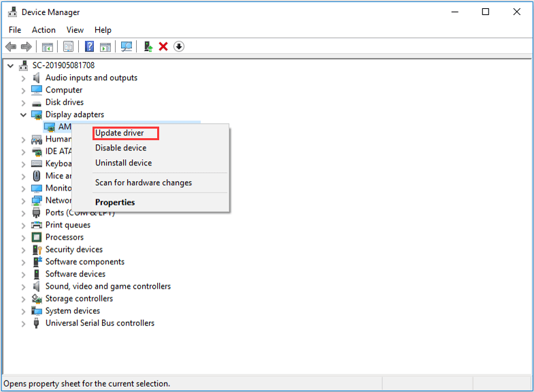Viewport: 534px width, 392px height.
Task: Click the System devices folder icon
Action: [x=37, y=310]
